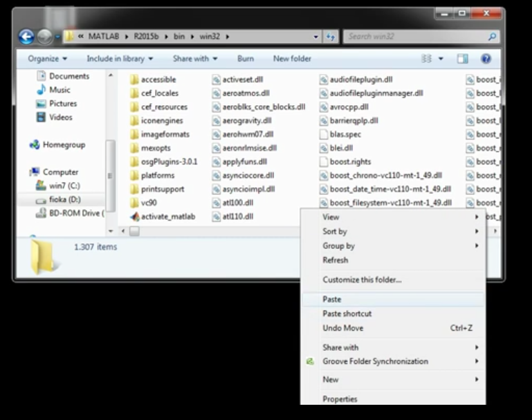This screenshot has width=532, height=420.
Task: Click the Change your view icon
Action: point(426,59)
